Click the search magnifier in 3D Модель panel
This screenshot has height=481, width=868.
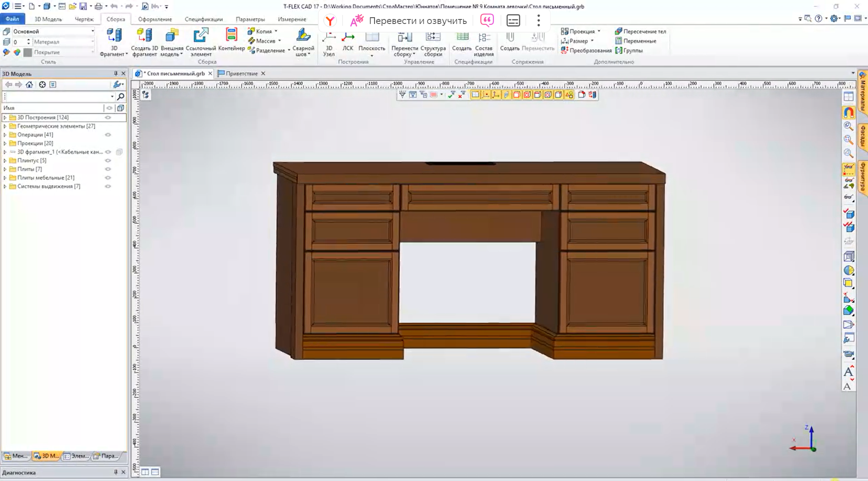[121, 96]
